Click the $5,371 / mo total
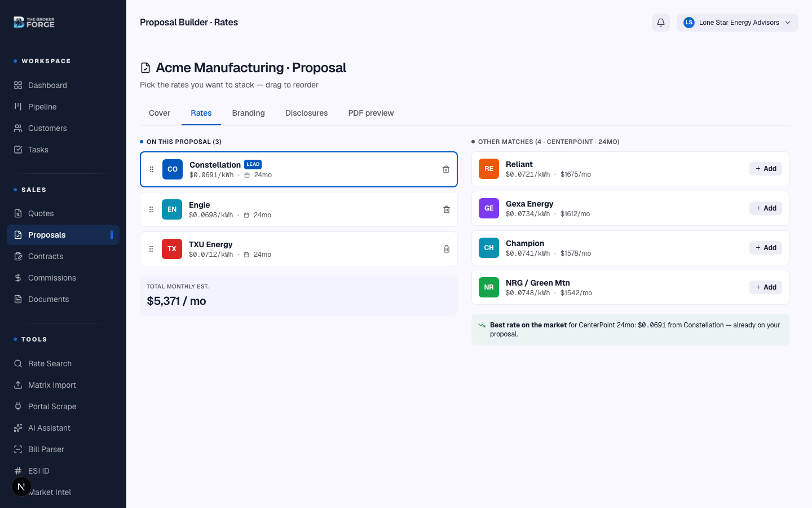Viewport: 812px width, 508px height. pyautogui.click(x=176, y=301)
